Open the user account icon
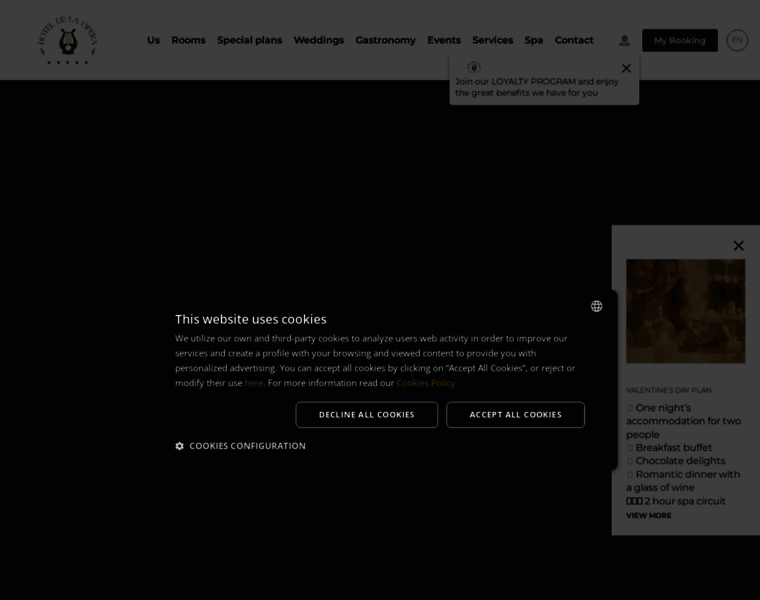 [x=624, y=40]
